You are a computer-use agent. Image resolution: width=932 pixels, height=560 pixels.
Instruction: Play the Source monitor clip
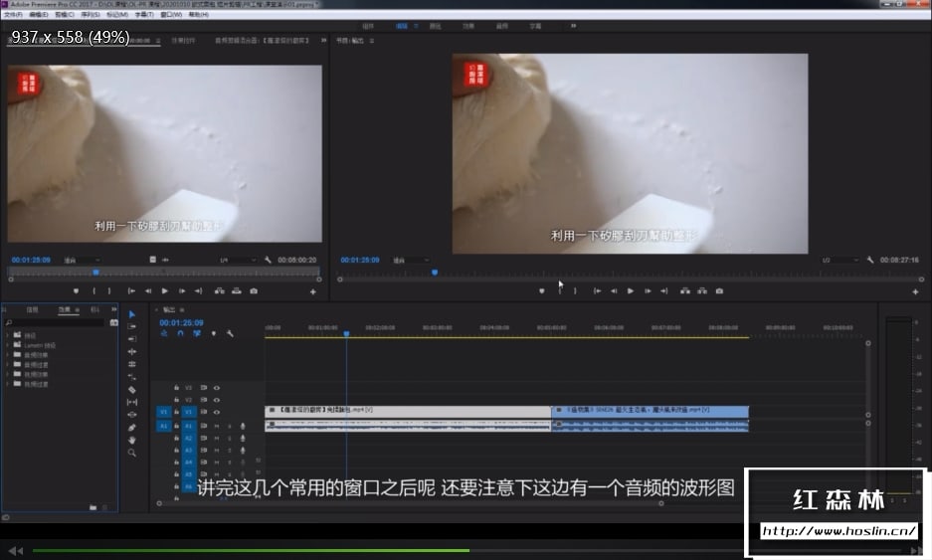click(x=165, y=291)
